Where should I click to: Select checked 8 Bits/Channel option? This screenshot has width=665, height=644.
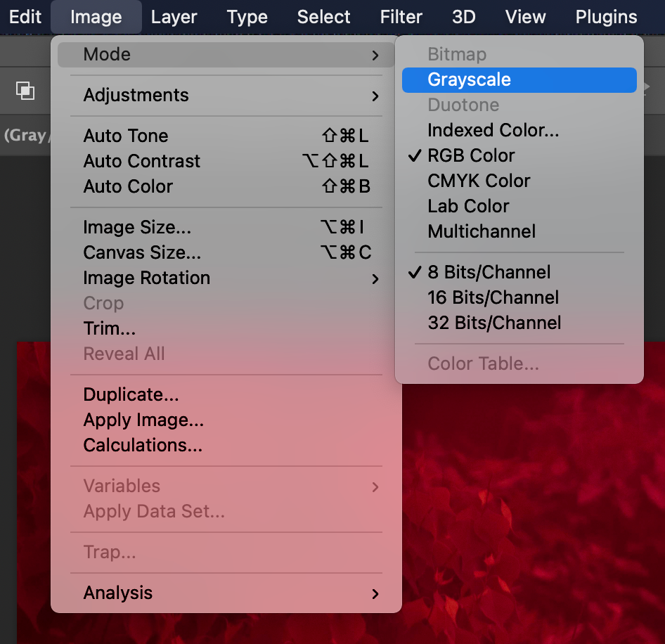point(489,272)
